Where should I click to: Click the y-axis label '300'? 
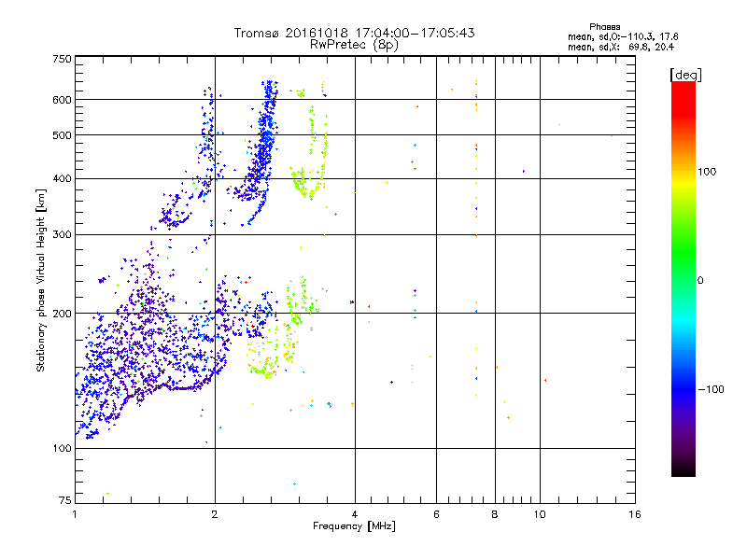click(62, 234)
